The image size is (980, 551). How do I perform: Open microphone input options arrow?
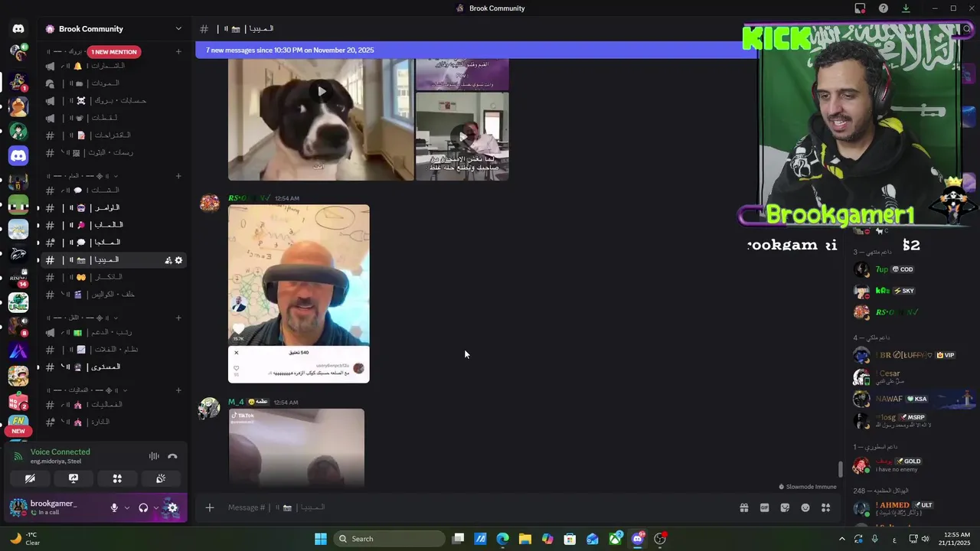(127, 507)
